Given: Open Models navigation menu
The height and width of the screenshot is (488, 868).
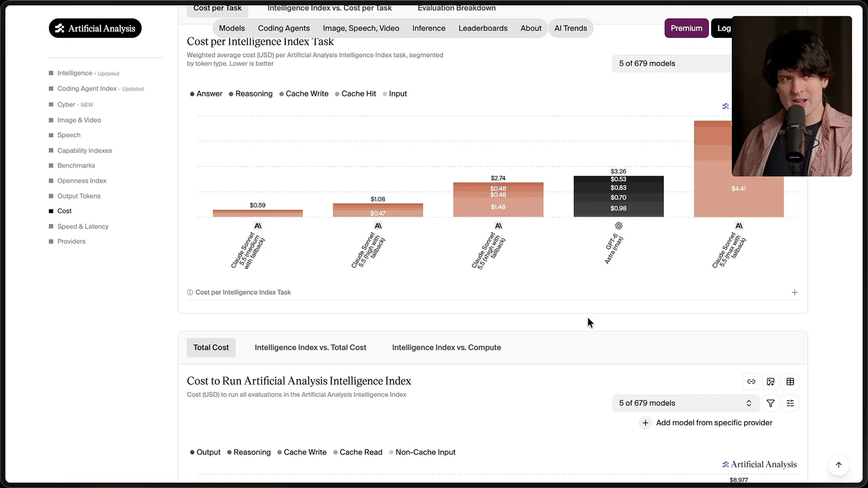Looking at the screenshot, I should click(232, 28).
